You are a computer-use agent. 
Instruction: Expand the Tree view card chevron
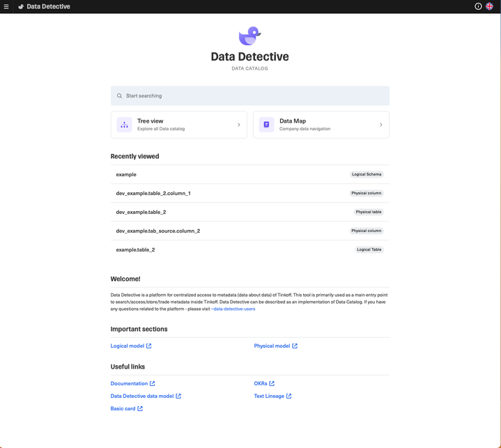pos(239,125)
